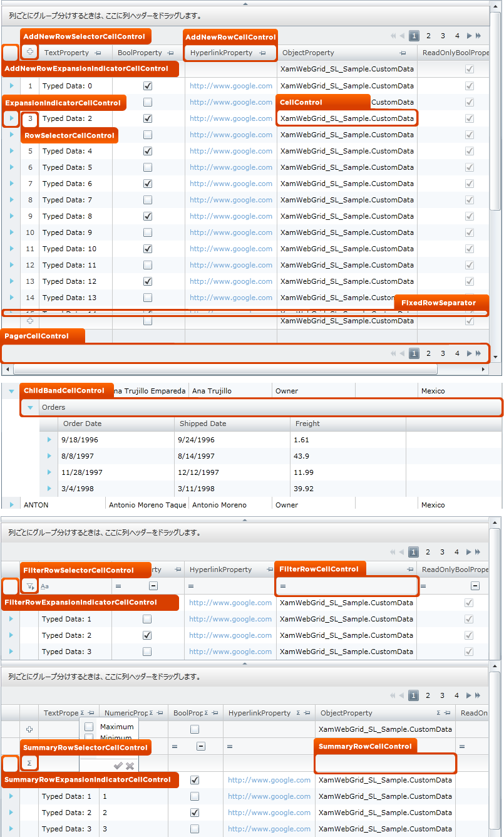Screen dimensions: 504x837
Task: Click the pin icon next to the HyperlinkProperty header in the top grid
Action: click(x=262, y=53)
